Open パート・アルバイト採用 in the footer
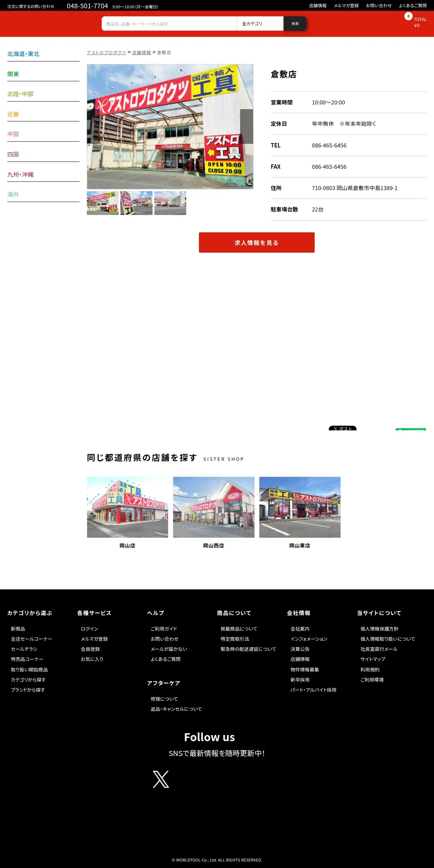 [314, 690]
